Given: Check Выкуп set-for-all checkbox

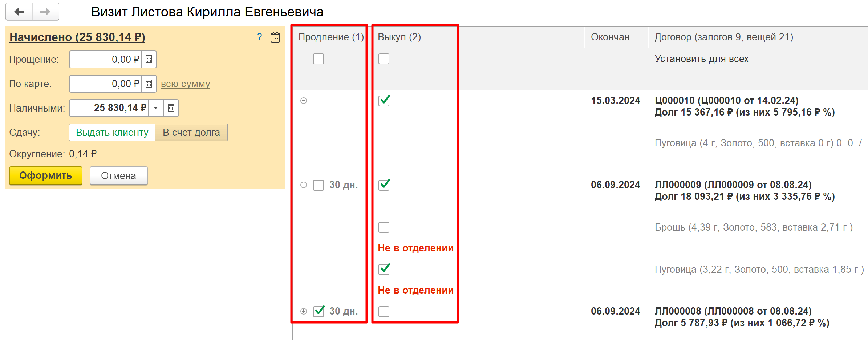Looking at the screenshot, I should (x=384, y=59).
